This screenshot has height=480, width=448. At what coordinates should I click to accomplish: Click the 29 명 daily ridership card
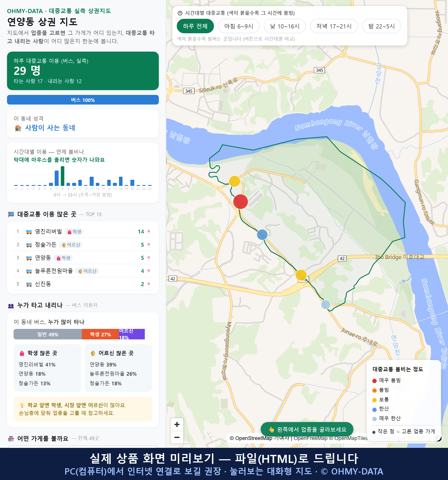[83, 71]
